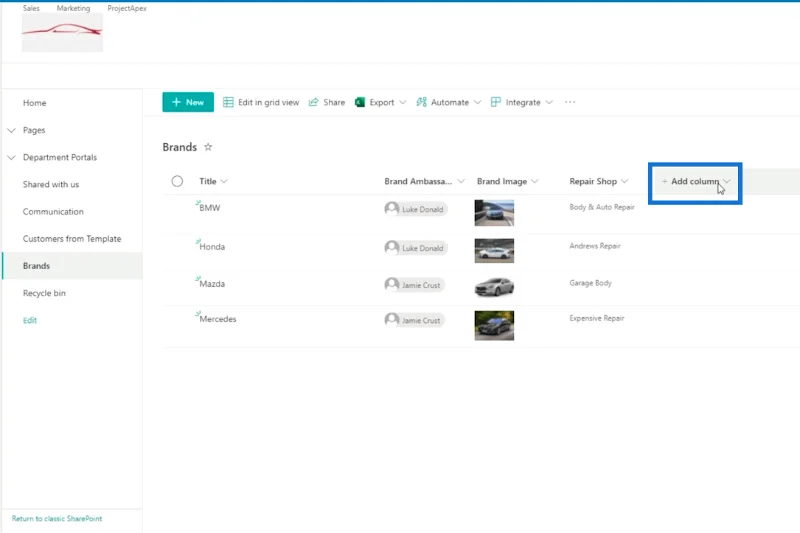This screenshot has height=533, width=800.
Task: Select Brands in the side navigation
Action: 72,266
